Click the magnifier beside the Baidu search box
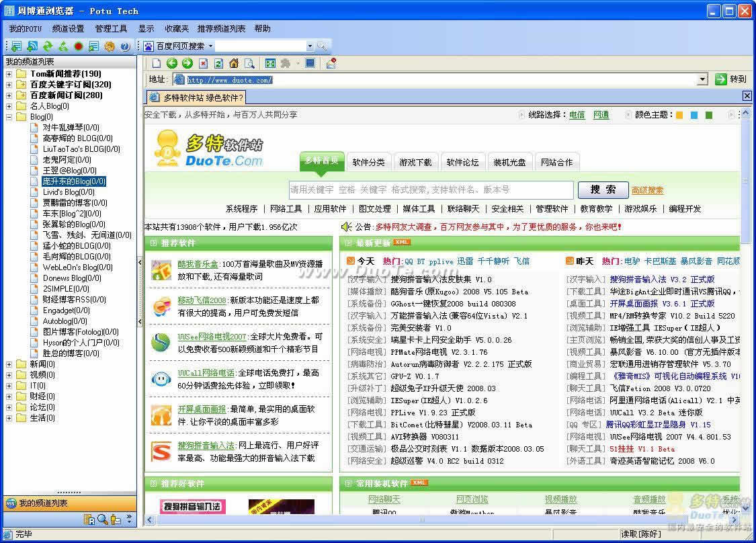Screen dimensions: 756x543 [322, 46]
